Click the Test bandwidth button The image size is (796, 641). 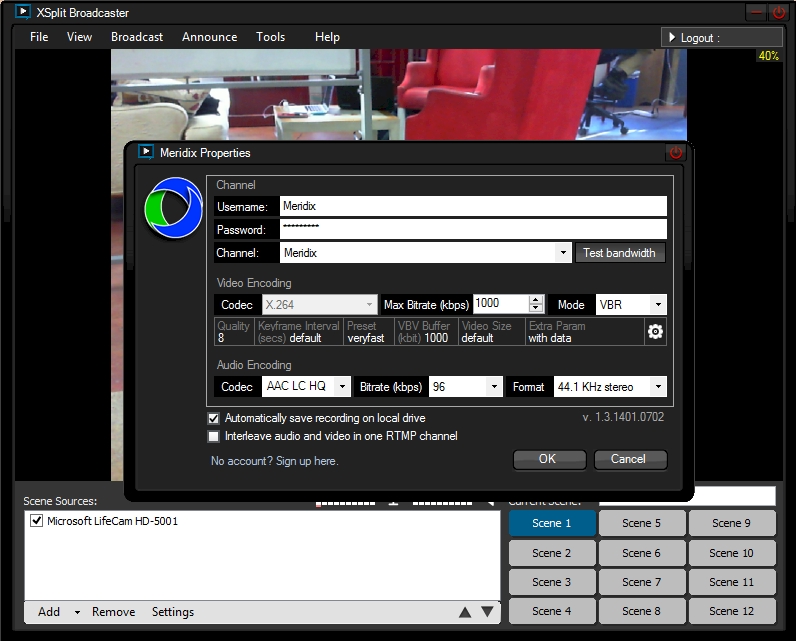619,253
